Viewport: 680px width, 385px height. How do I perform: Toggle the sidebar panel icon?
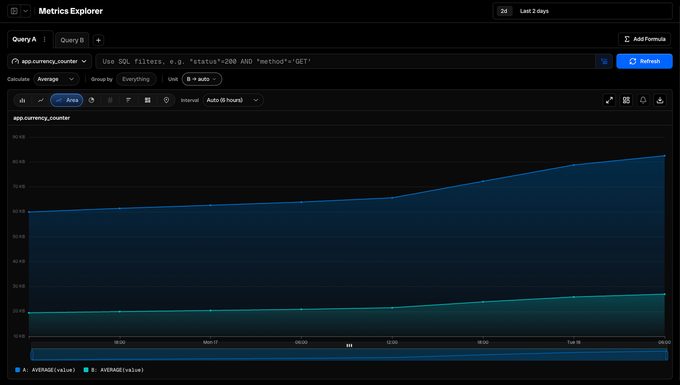pos(14,11)
